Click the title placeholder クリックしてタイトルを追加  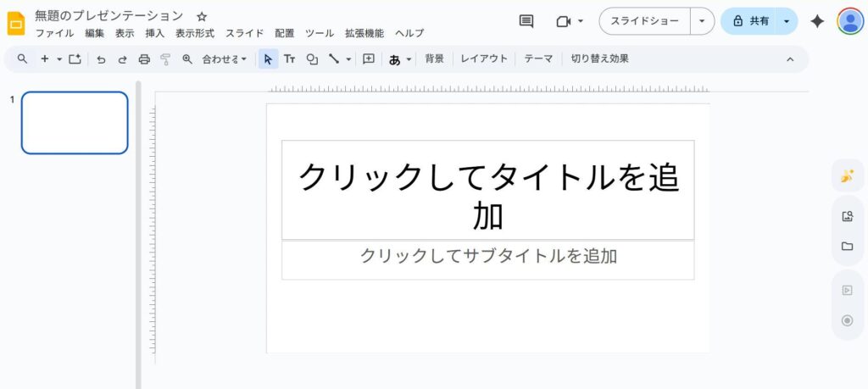487,190
